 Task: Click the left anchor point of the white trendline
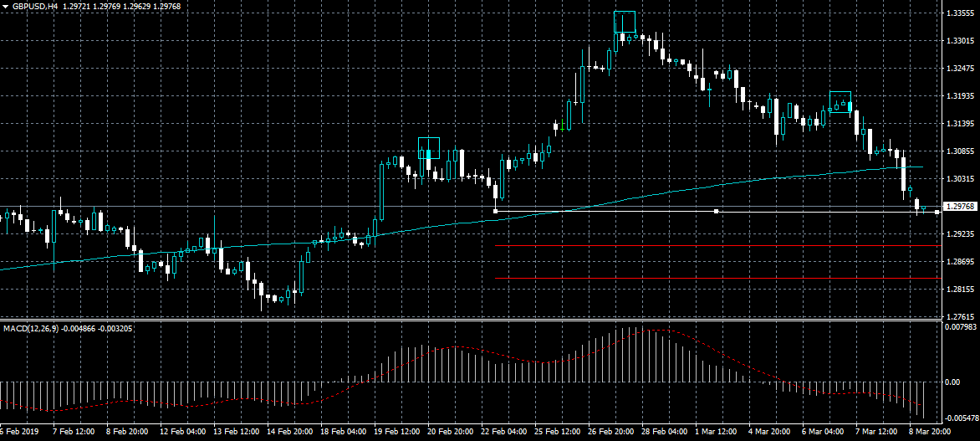496,212
